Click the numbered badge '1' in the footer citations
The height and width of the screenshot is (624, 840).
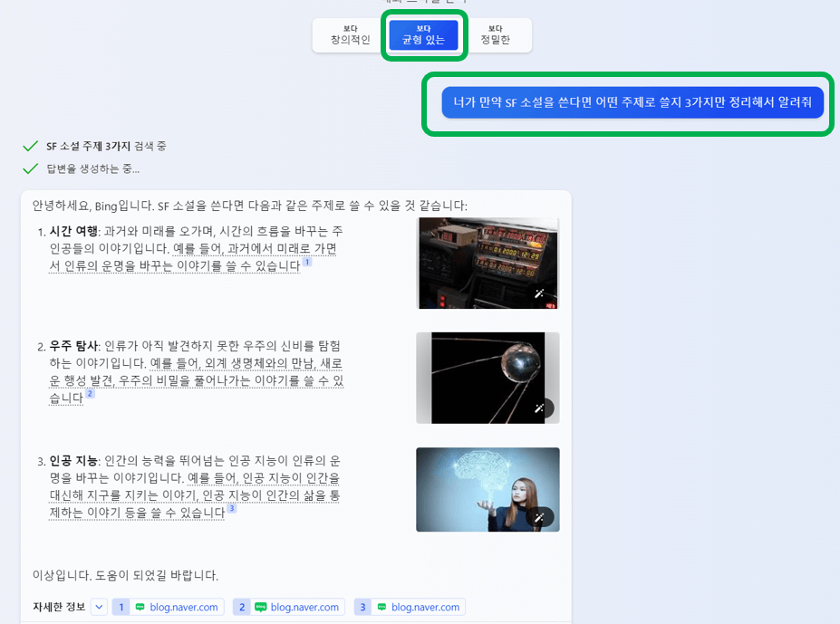pyautogui.click(x=121, y=607)
